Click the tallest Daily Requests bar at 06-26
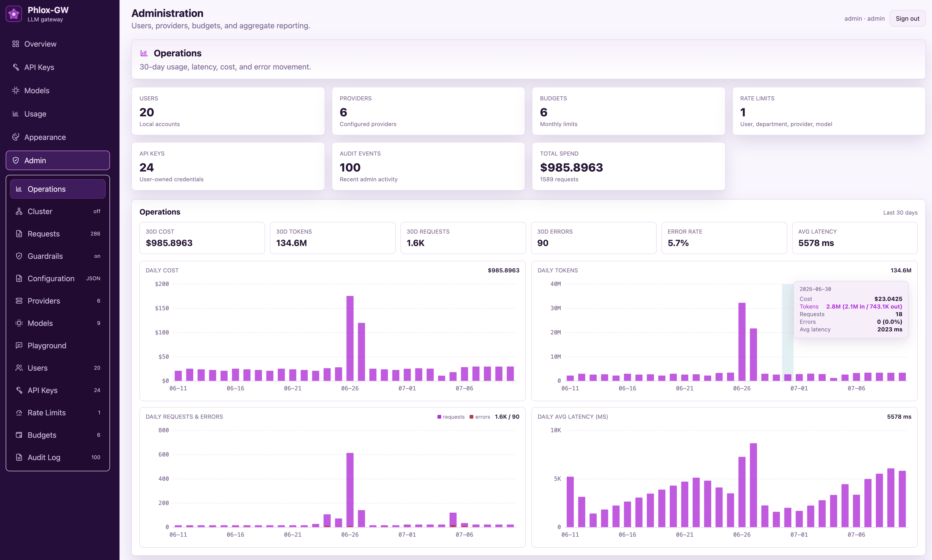This screenshot has height=560, width=932. point(350,490)
